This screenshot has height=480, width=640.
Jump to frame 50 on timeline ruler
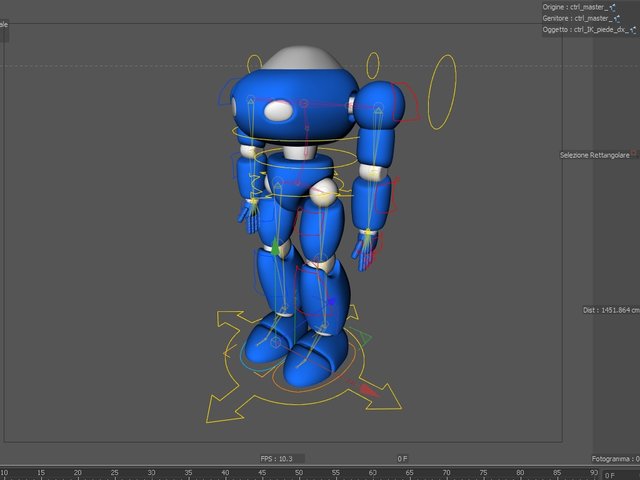299,473
